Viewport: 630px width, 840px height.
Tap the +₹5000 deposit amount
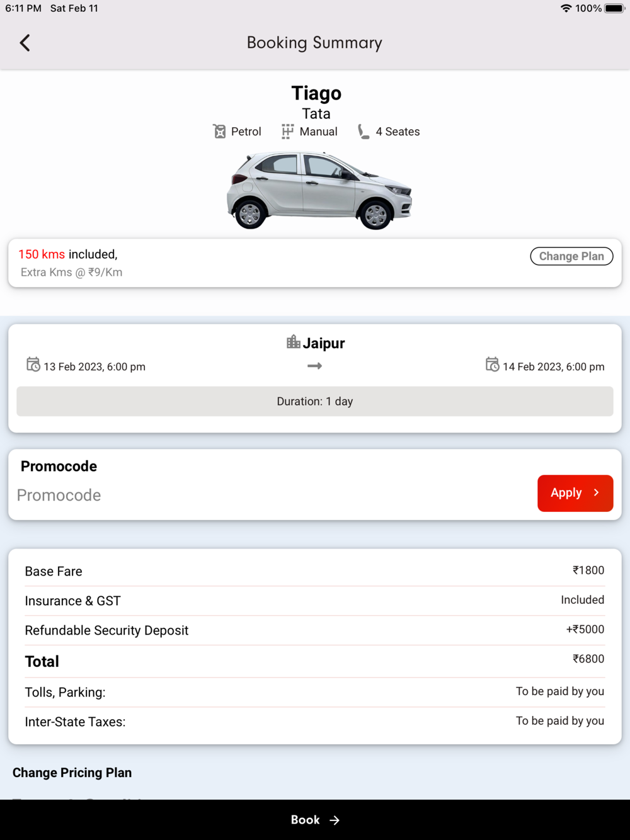coord(585,629)
